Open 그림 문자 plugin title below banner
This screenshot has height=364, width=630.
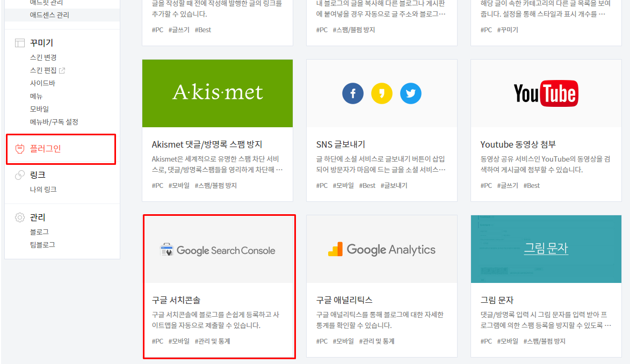pyautogui.click(x=497, y=300)
